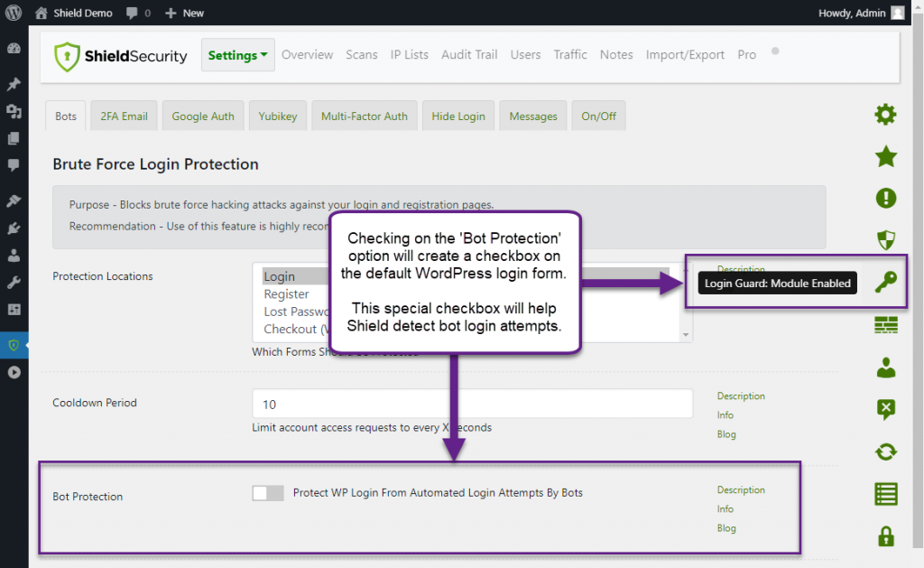Open the Posts pushpin icon in WP sidebar

pyautogui.click(x=14, y=84)
